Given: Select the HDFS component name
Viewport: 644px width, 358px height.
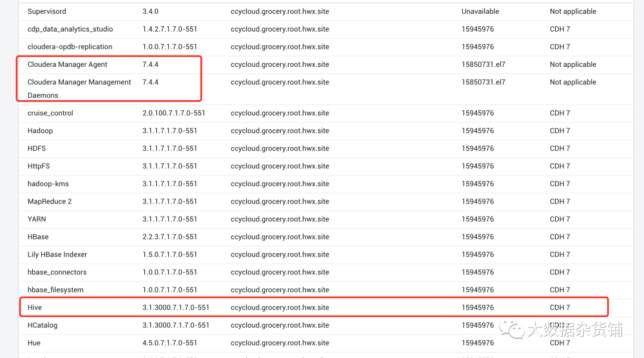Looking at the screenshot, I should pos(36,149).
